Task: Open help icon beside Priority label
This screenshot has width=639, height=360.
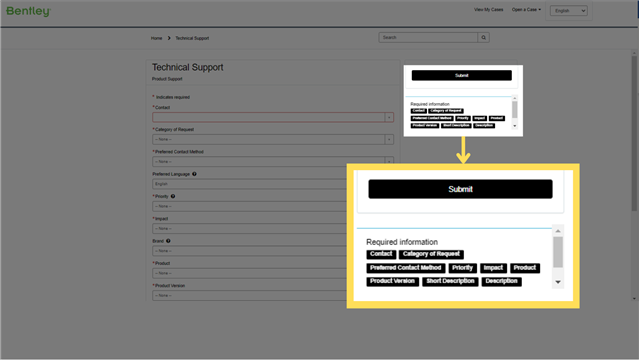Action: coord(173,196)
